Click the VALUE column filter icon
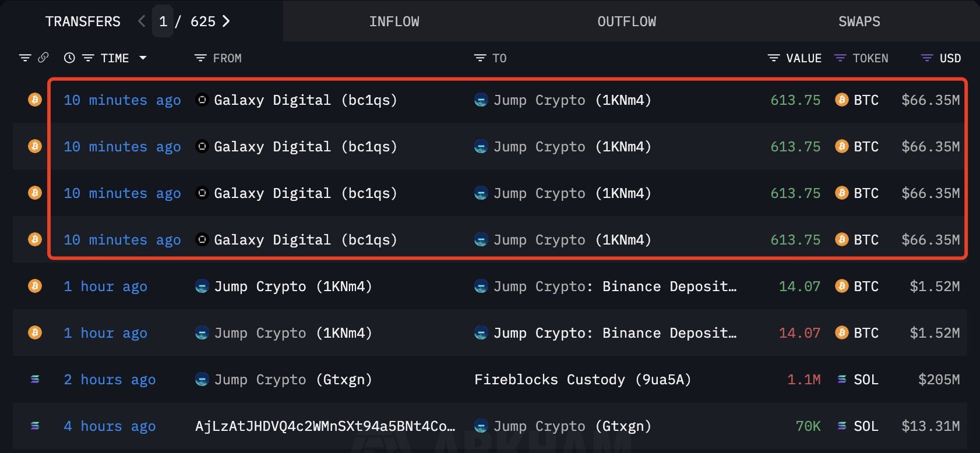This screenshot has height=453, width=980. (x=774, y=58)
